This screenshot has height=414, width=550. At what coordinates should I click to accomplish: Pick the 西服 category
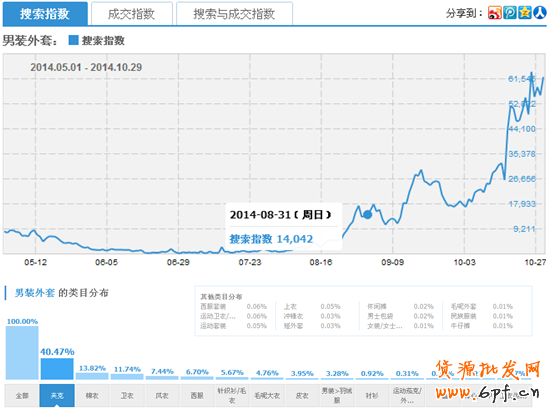tap(197, 395)
